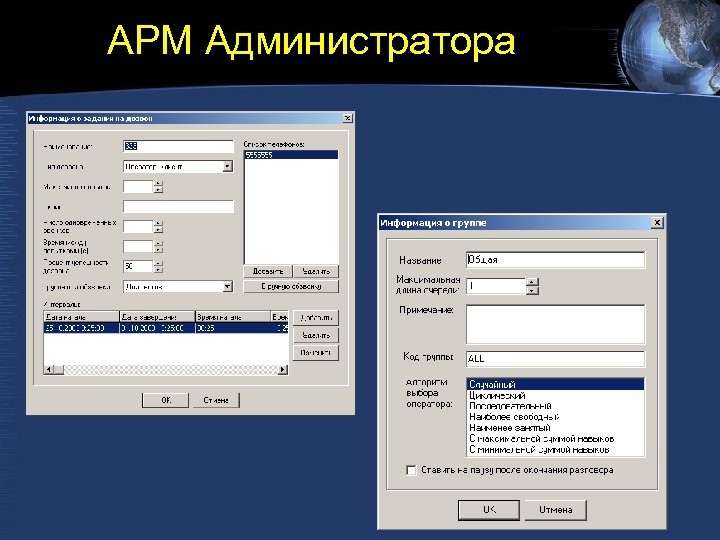
Task: Select the Случайный operator algorithm
Action: (555, 384)
